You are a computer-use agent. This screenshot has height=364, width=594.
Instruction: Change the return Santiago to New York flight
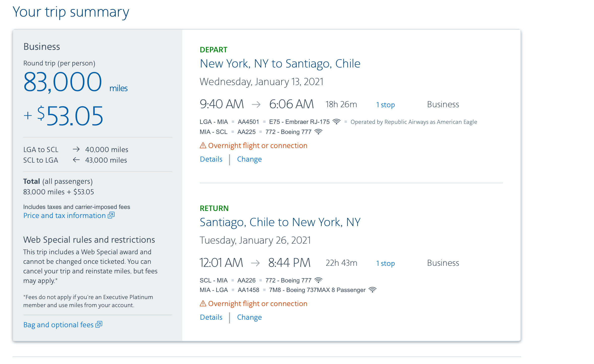[x=249, y=317]
